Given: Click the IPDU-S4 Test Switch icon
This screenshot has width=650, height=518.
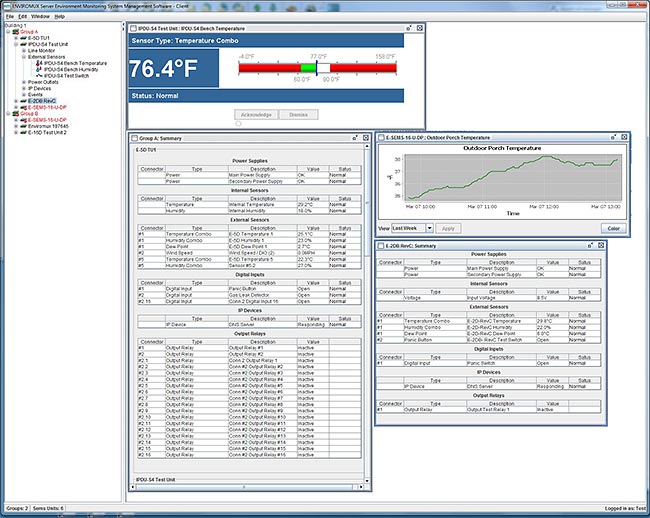Looking at the screenshot, I should pos(38,75).
